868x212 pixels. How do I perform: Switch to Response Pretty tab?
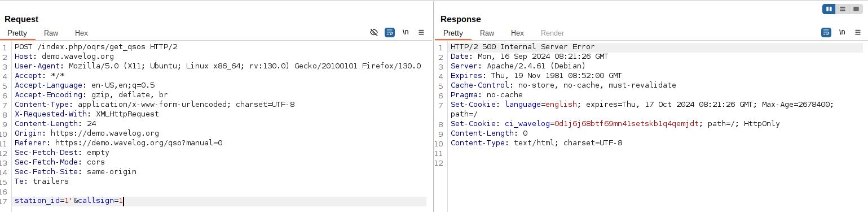click(x=453, y=33)
